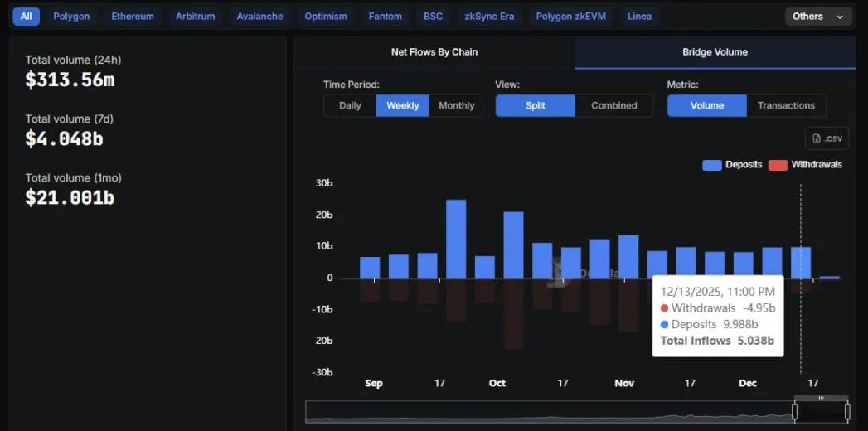This screenshot has height=431, width=868.
Task: Click the Total volume (1mo) label
Action: 73,177
